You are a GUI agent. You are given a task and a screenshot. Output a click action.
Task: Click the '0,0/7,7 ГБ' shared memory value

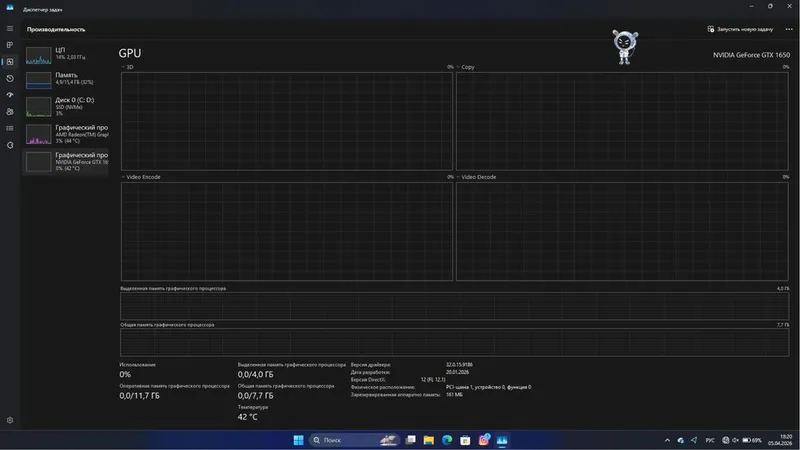click(x=255, y=395)
